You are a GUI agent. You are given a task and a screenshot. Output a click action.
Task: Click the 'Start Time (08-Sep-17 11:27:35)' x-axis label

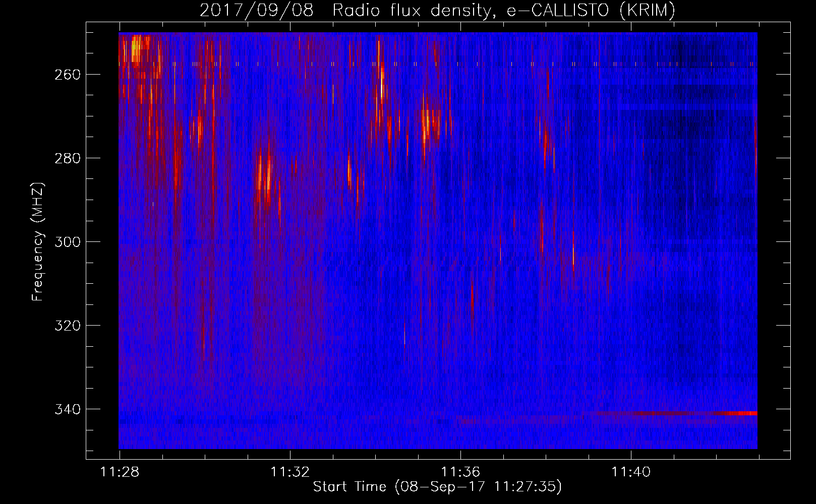point(437,487)
